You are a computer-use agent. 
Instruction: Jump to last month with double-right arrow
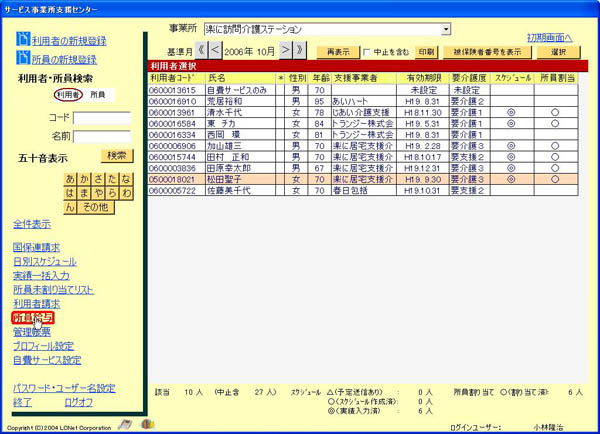300,51
